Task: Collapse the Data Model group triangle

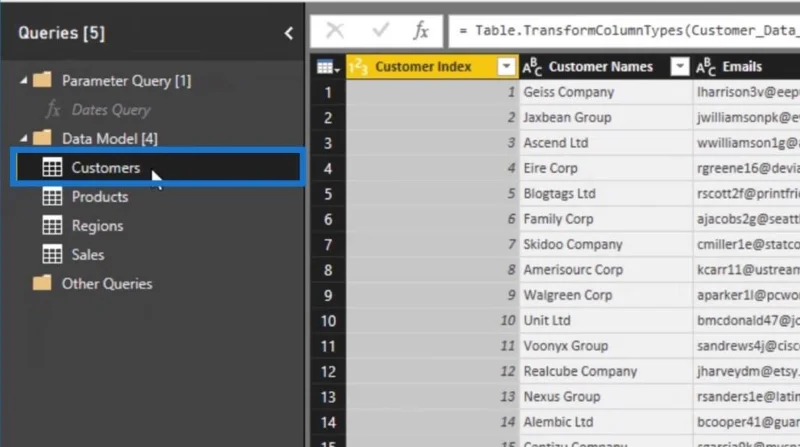Action: (x=23, y=138)
